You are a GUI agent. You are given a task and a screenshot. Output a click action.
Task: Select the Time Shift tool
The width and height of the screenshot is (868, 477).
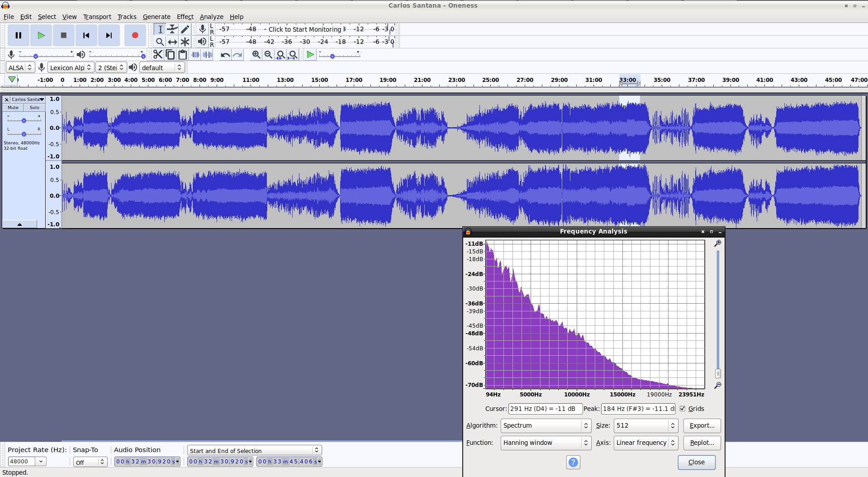(x=172, y=42)
